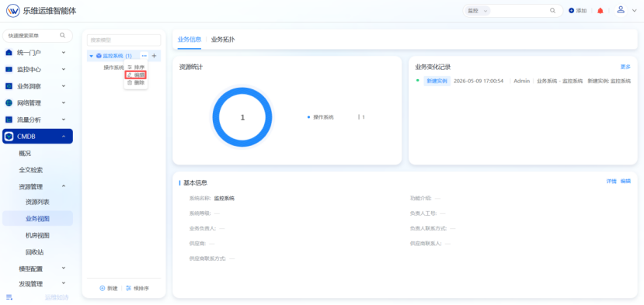
Task: Click the 乐维 logo icon at top left
Action: tap(12, 11)
